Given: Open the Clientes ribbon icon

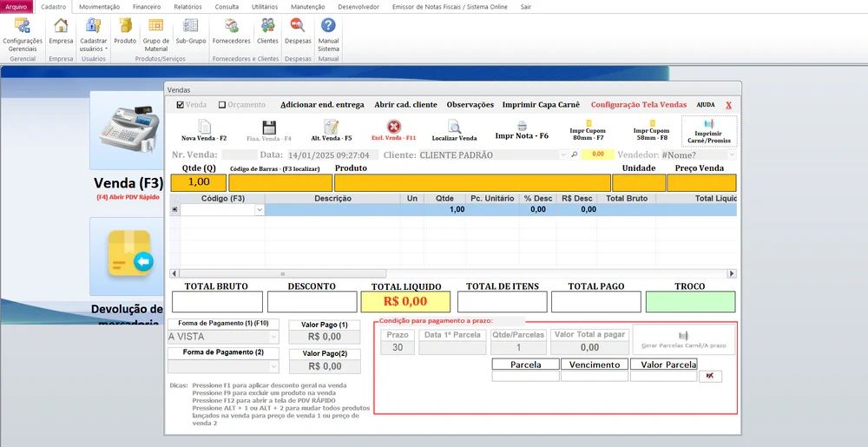Looking at the screenshot, I should pyautogui.click(x=267, y=31).
